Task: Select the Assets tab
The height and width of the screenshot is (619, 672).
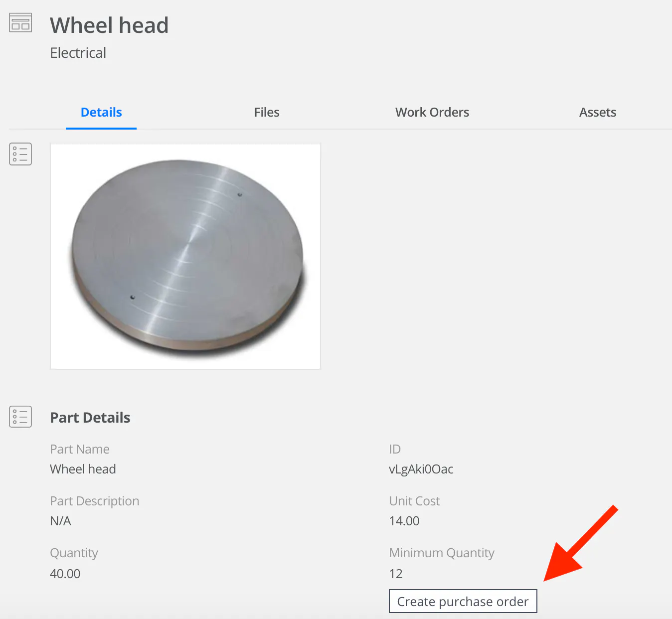Action: coord(597,112)
